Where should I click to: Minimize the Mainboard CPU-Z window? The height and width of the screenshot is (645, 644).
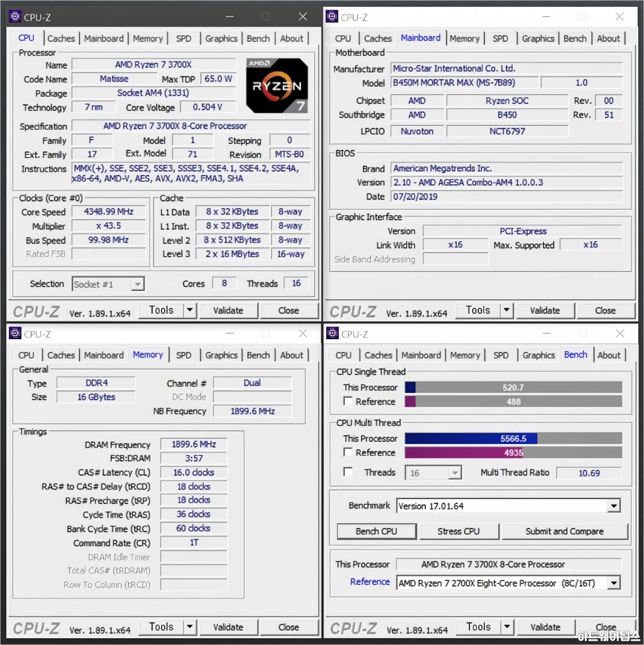(x=546, y=16)
